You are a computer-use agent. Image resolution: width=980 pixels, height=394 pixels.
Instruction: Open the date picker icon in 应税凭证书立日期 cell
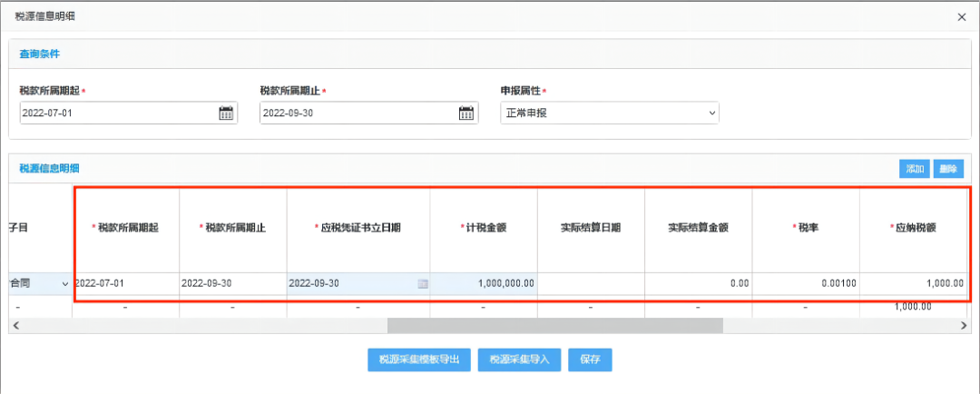423,283
